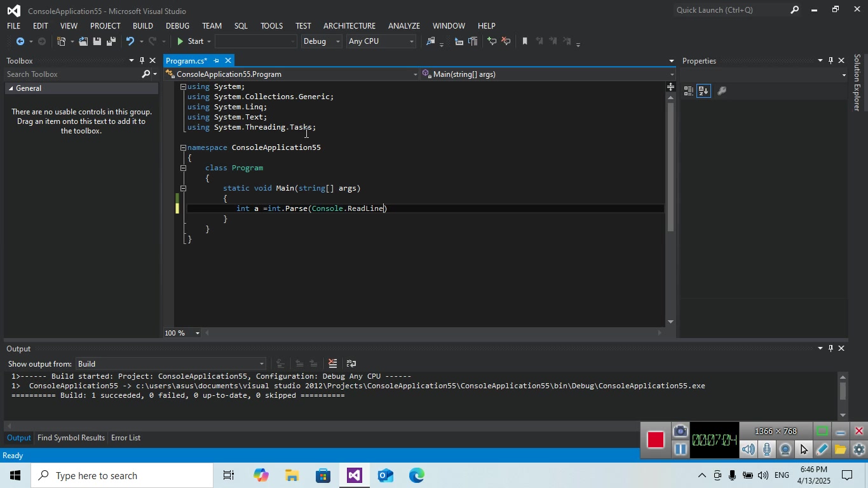Toggle Alphabetical sort in Properties panel
The width and height of the screenshot is (868, 488).
click(x=703, y=91)
